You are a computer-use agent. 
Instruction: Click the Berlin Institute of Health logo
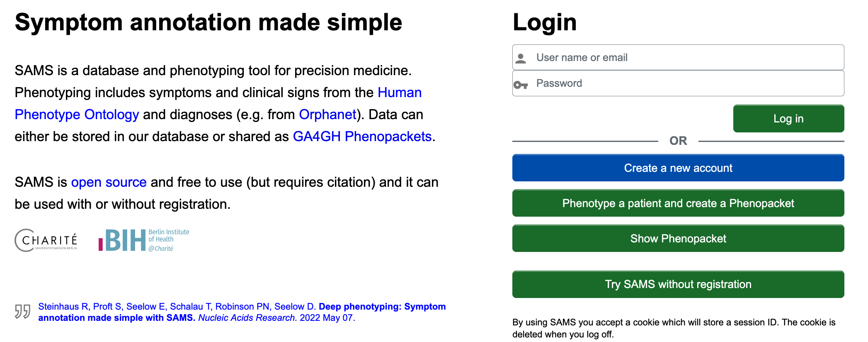click(144, 240)
